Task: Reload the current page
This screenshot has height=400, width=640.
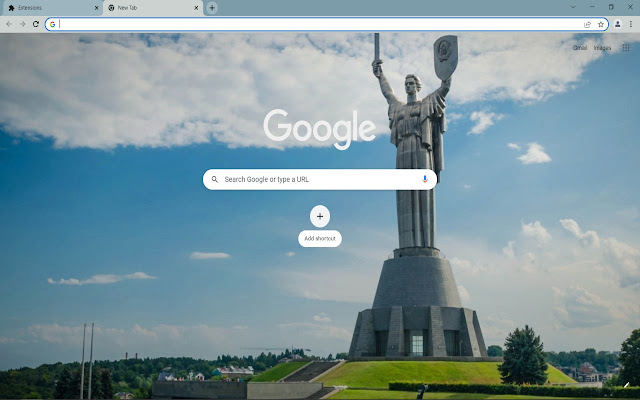Action: pos(36,24)
